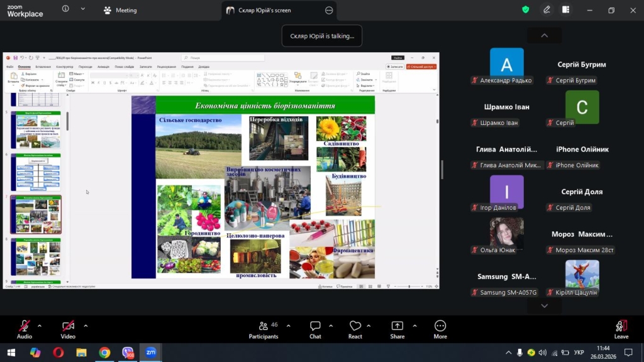This screenshot has height=362, width=644.
Task: Click the green encryption shield icon
Action: (526, 10)
